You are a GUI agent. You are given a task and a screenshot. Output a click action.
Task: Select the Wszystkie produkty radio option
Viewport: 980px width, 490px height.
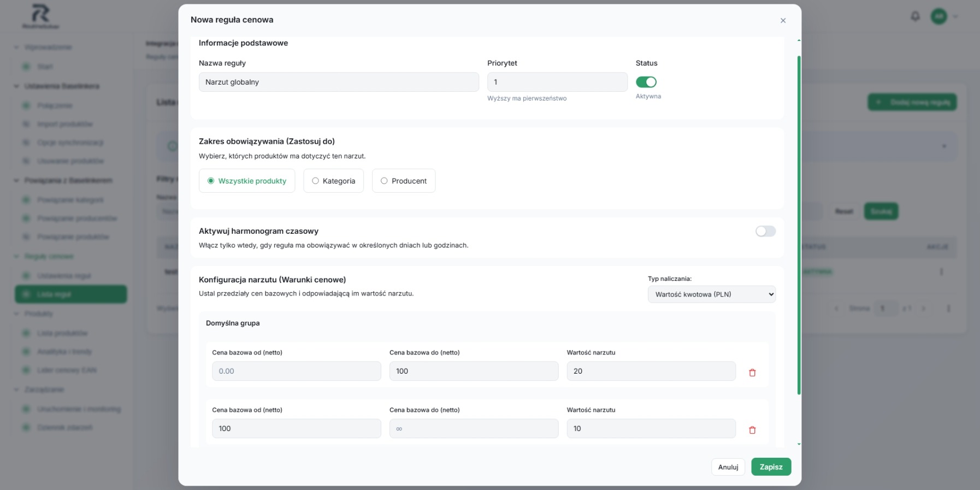click(247, 181)
